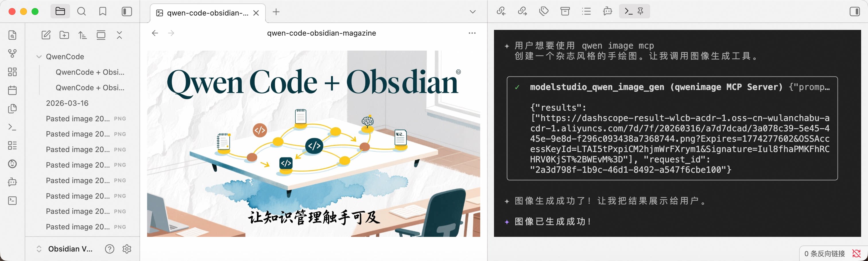Toggle the right sidebar
Image resolution: width=868 pixels, height=261 pixels.
click(855, 11)
